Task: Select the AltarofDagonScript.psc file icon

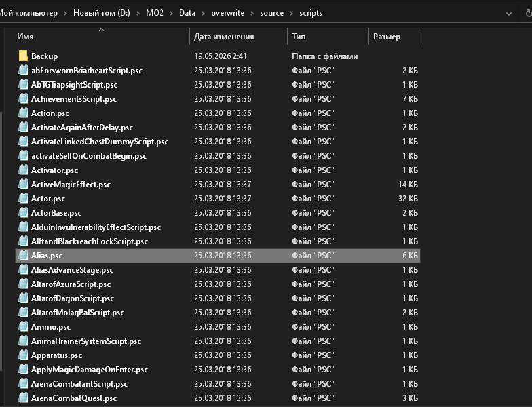Action: (x=23, y=298)
